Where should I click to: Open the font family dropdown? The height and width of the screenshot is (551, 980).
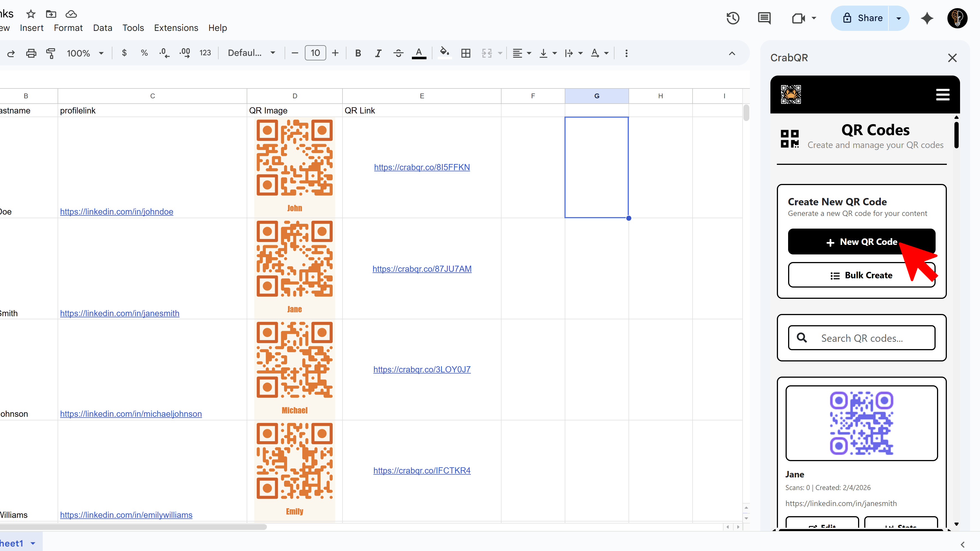(x=251, y=53)
